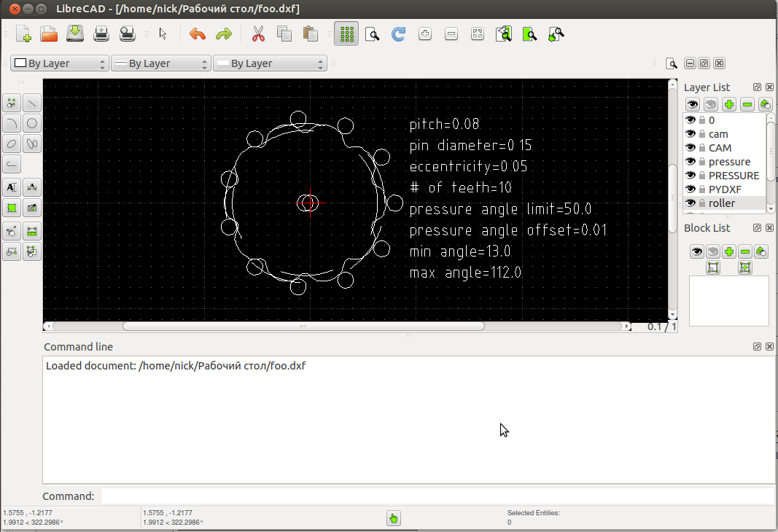Add a new layer with plus button
Image resolution: width=778 pixels, height=532 pixels.
[x=729, y=104]
